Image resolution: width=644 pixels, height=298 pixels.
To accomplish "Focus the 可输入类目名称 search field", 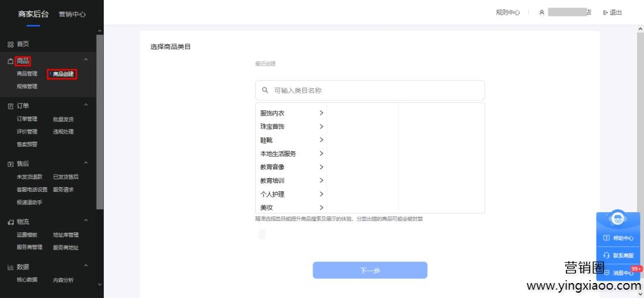I will click(x=370, y=91).
